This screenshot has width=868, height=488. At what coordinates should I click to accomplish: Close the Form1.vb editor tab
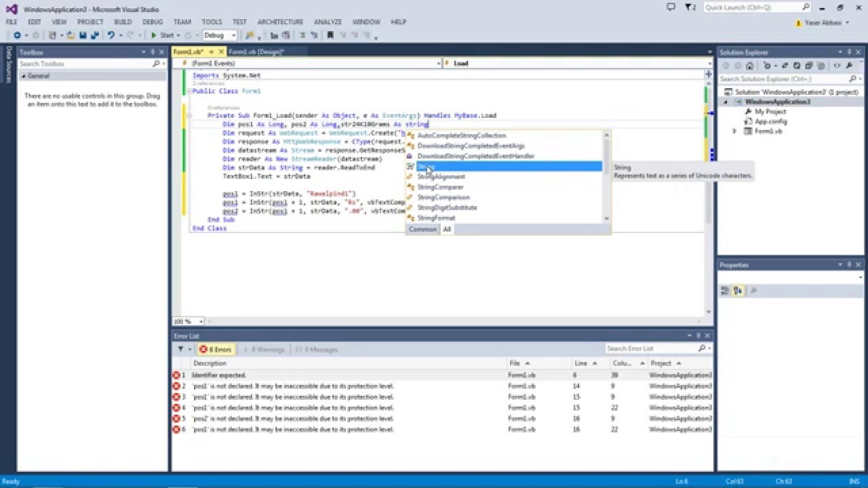coord(222,52)
